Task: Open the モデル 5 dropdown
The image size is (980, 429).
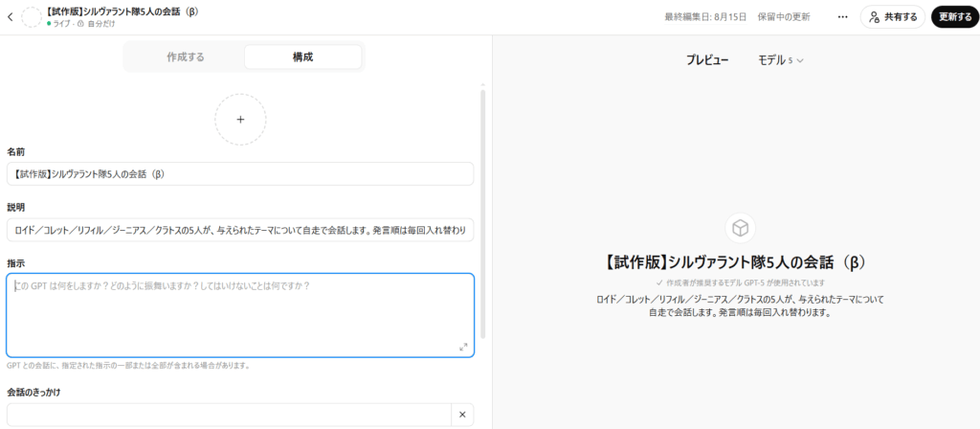Action: pyautogui.click(x=780, y=60)
